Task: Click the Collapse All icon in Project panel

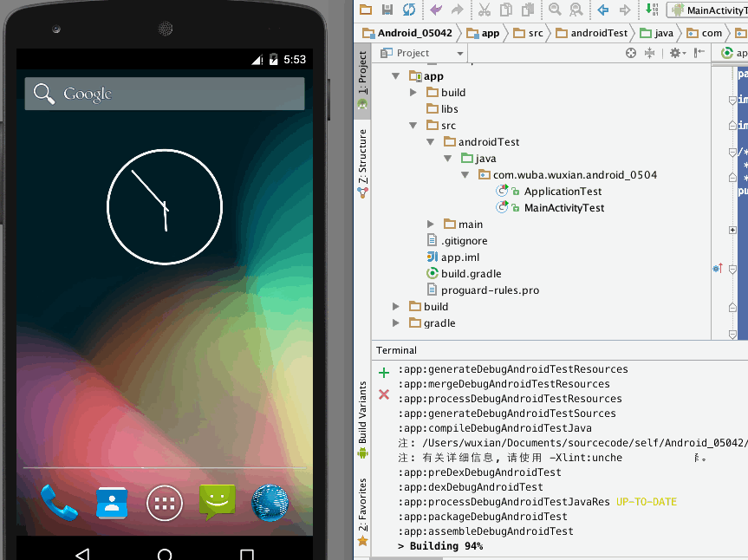Action: pyautogui.click(x=649, y=53)
